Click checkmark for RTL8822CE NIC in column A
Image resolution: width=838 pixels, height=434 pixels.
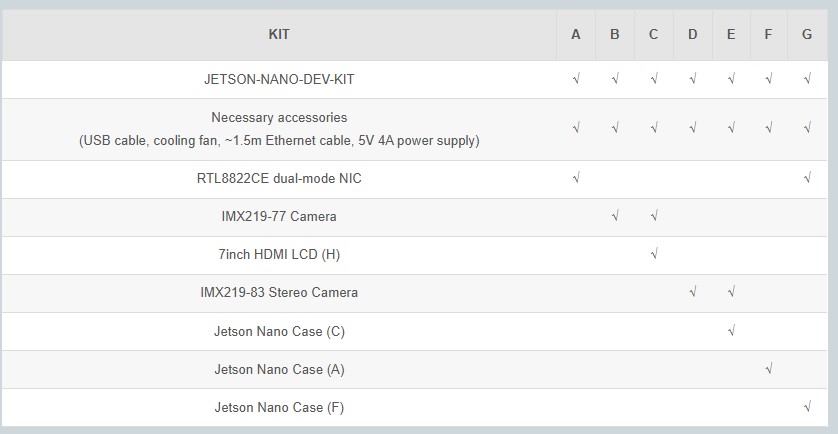(576, 177)
